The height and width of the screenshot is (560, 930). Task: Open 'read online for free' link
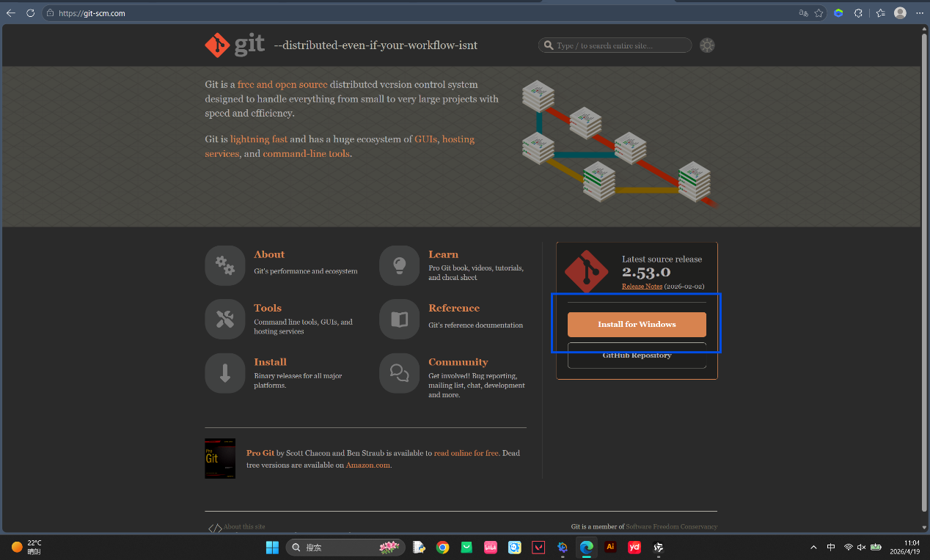point(466,453)
